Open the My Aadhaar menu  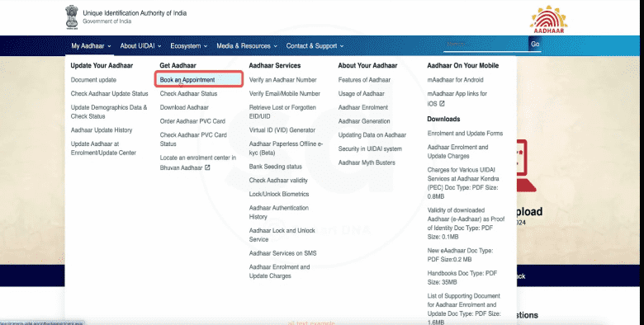(x=91, y=46)
